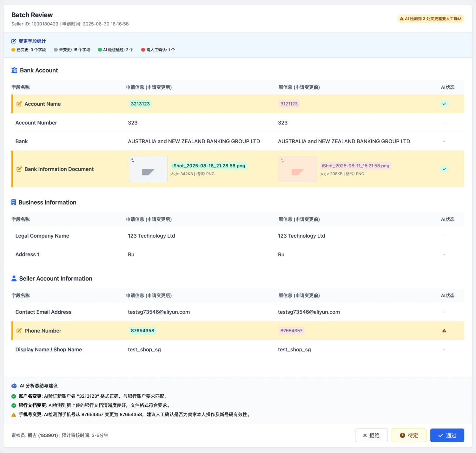This screenshot has width=476, height=453.
Task: Approve the review with 通过 button
Action: 447,435
